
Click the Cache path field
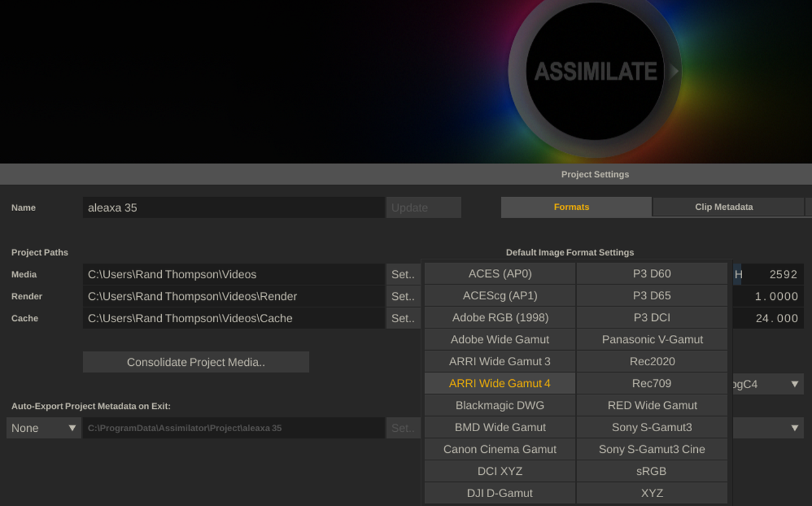coord(233,318)
